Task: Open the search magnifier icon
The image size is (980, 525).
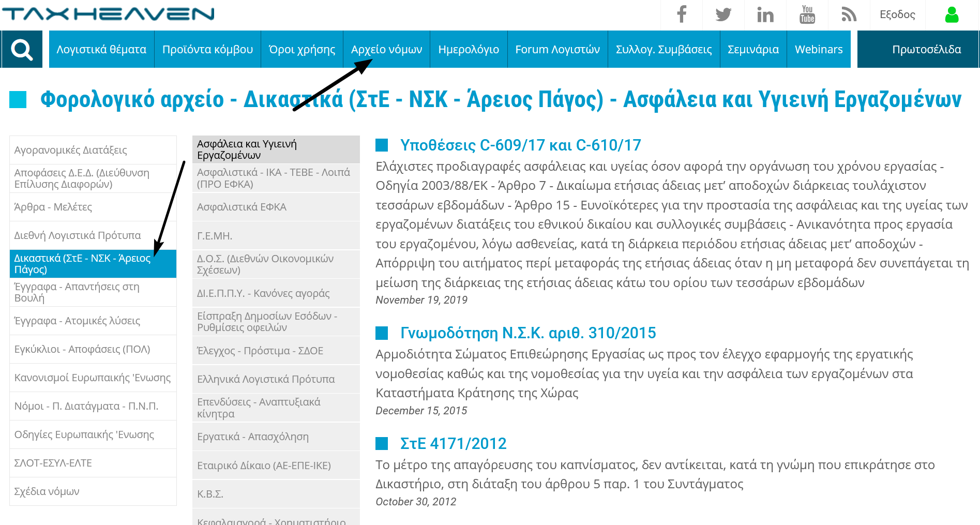Action: tap(22, 50)
